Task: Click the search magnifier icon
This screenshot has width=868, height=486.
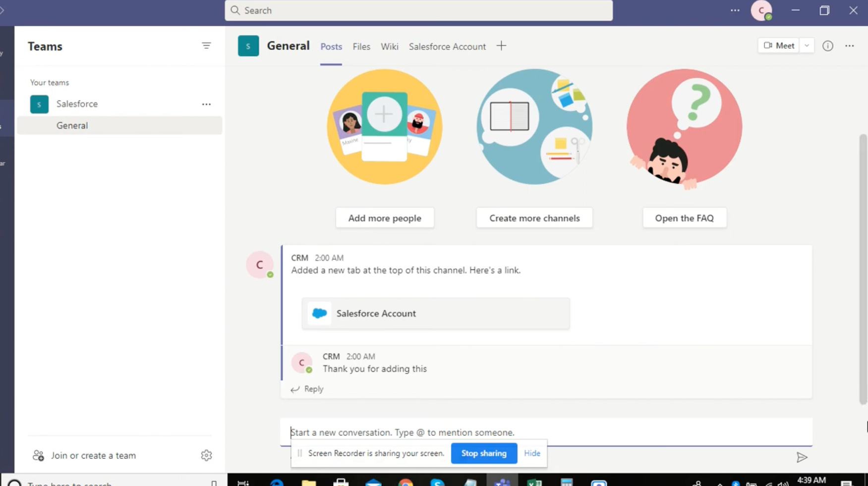Action: click(x=235, y=10)
